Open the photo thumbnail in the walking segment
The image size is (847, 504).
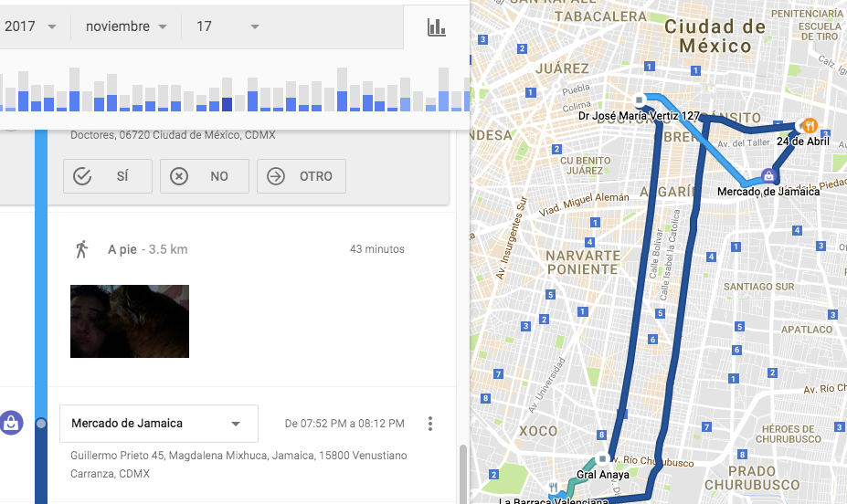(130, 321)
